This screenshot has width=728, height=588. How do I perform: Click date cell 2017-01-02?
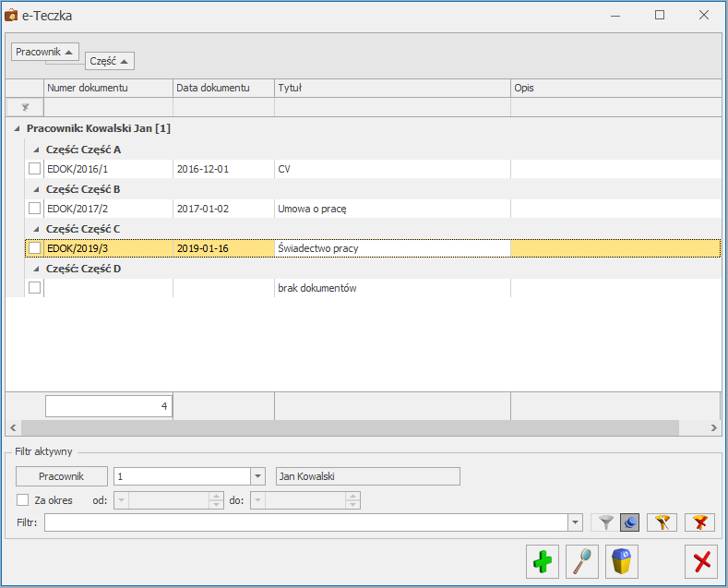point(224,209)
